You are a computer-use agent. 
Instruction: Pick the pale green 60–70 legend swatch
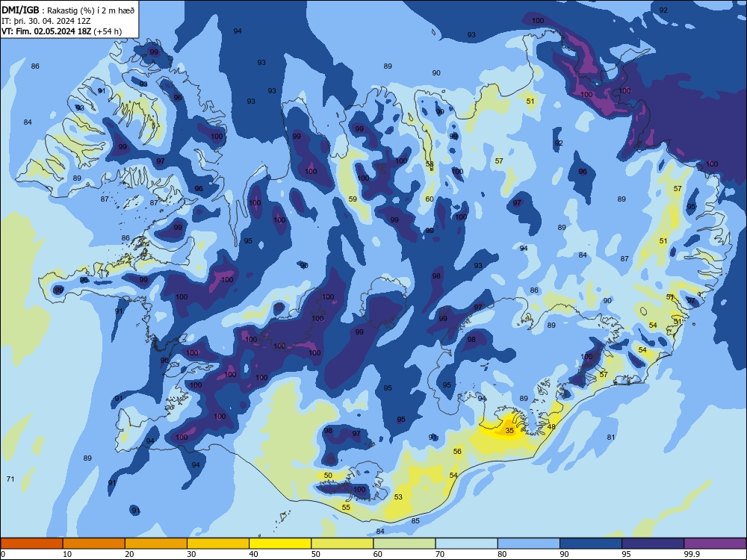(x=404, y=544)
